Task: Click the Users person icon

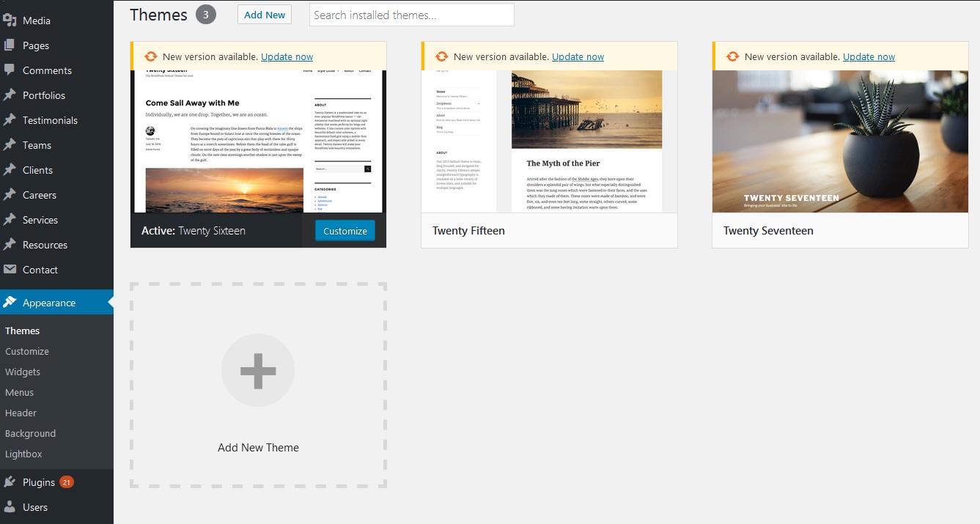Action: click(x=10, y=507)
